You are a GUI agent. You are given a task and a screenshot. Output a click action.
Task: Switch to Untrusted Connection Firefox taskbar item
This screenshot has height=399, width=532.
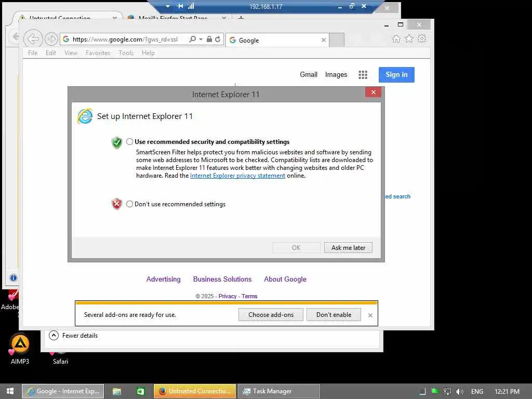click(x=195, y=391)
